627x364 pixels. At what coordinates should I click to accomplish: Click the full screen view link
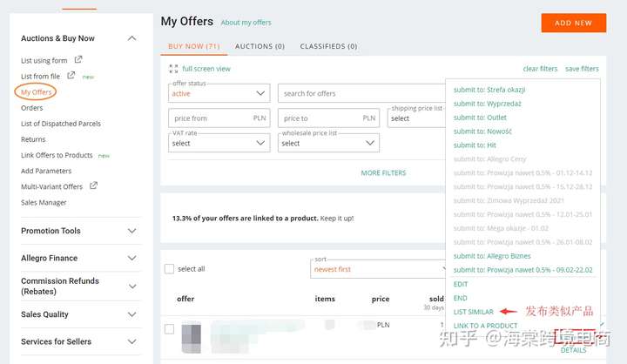click(206, 69)
